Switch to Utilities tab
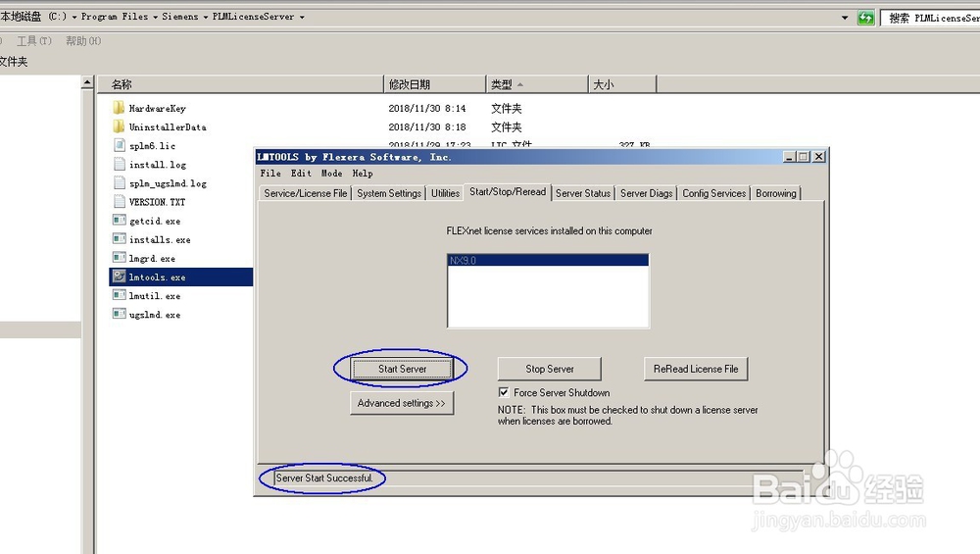The width and height of the screenshot is (980, 554). (x=445, y=193)
